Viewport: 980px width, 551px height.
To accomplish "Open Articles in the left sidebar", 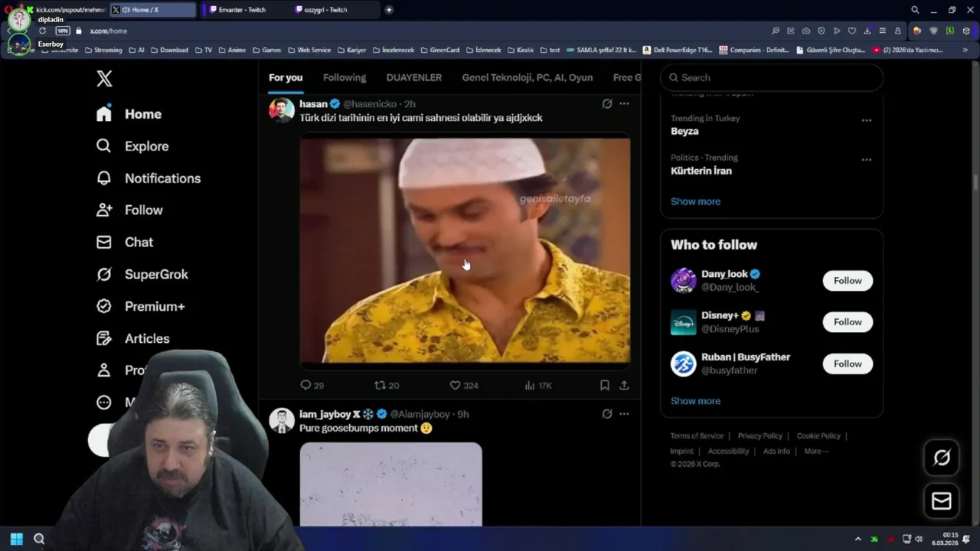I will click(x=132, y=339).
